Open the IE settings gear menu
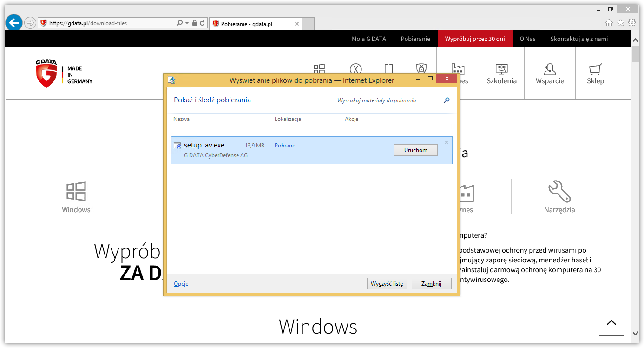644x348 pixels. 631,22
